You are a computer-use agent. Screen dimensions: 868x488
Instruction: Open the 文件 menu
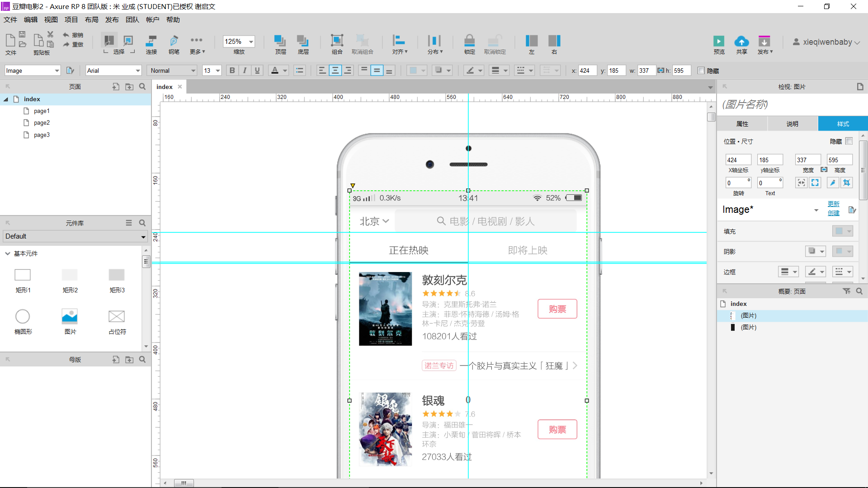coord(10,19)
